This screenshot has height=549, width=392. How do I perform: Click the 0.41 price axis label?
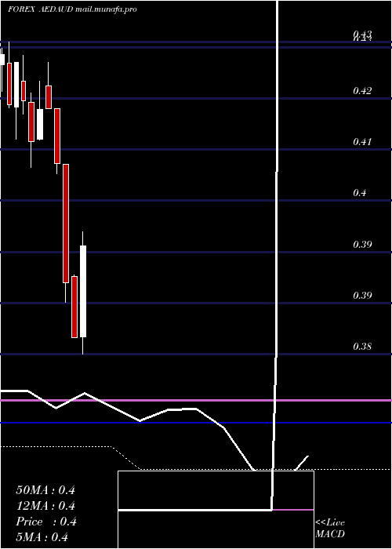(x=362, y=142)
